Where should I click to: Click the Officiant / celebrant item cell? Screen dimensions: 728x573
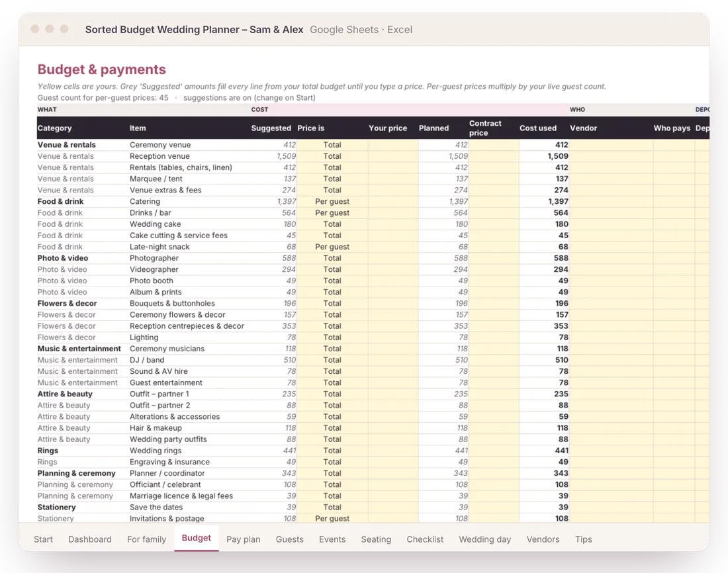165,484
